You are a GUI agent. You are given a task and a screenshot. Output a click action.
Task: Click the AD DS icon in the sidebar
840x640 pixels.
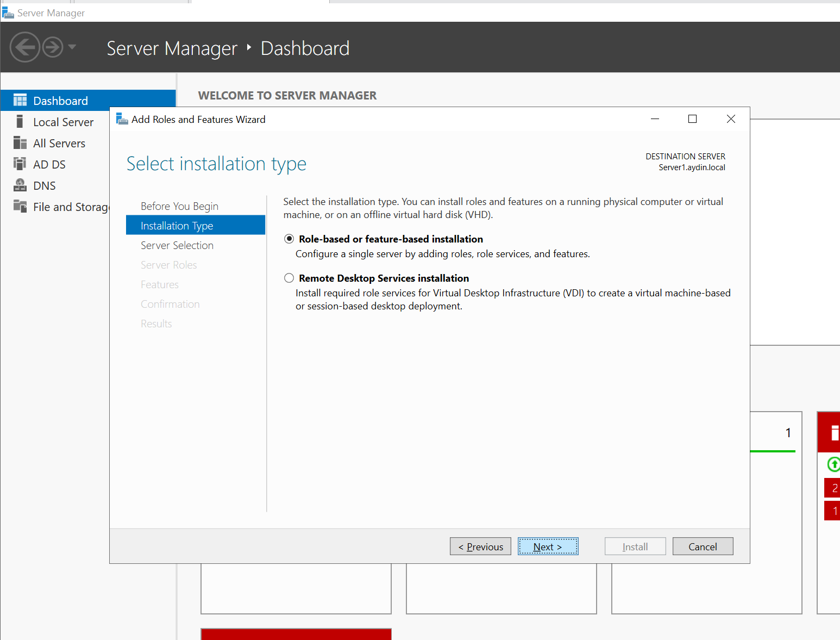[x=20, y=164]
